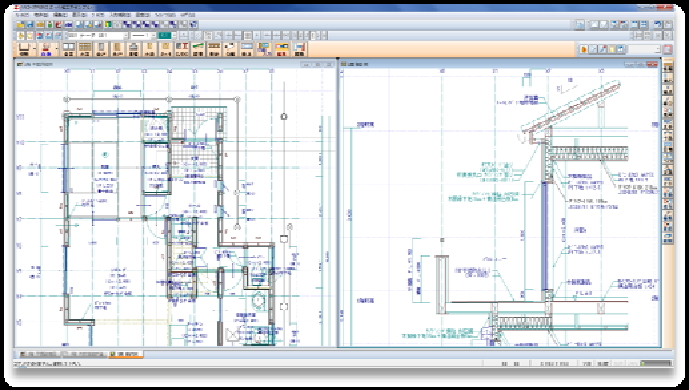This screenshot has width=689, height=390.
Task: Click the section view panel title bar
Action: (x=500, y=64)
